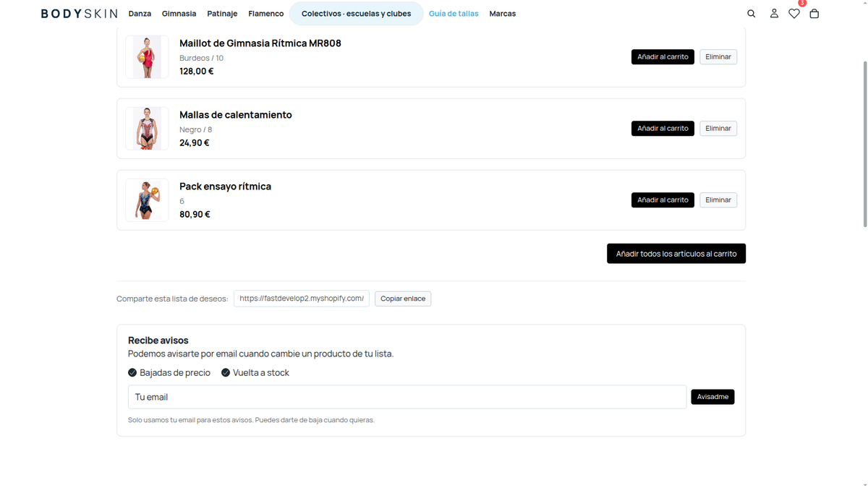868x488 pixels.
Task: Click the 128,00 € price text
Action: (197, 72)
